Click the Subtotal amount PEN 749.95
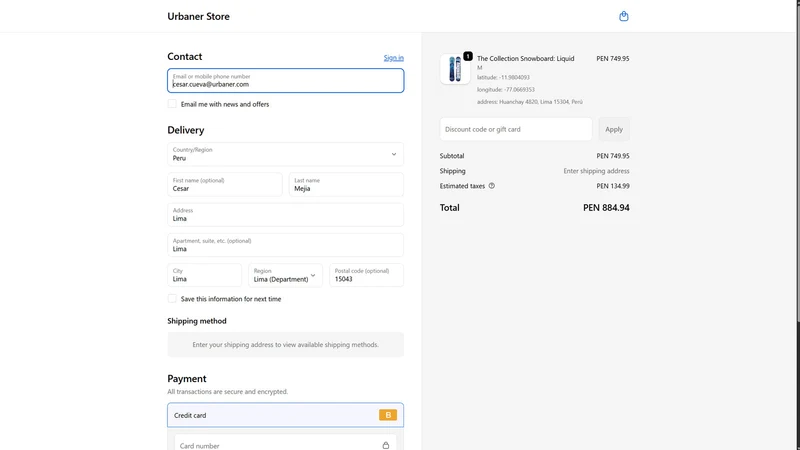The width and height of the screenshot is (800, 450). (x=613, y=156)
